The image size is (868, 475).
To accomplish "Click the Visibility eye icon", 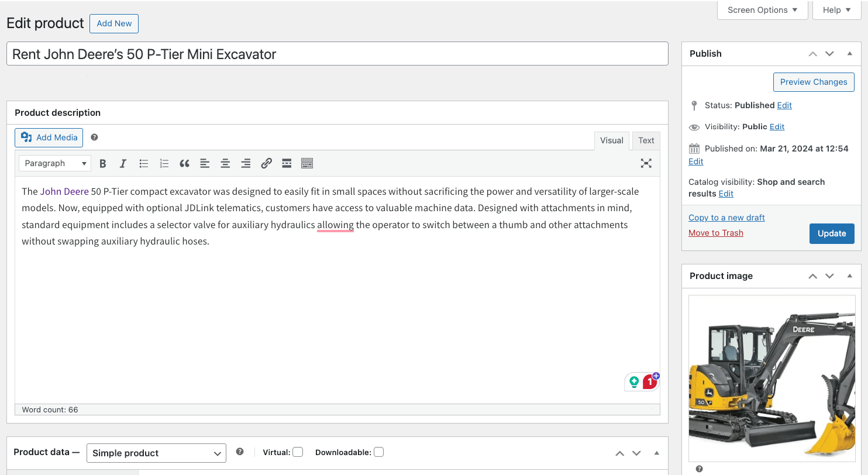I will coord(694,127).
